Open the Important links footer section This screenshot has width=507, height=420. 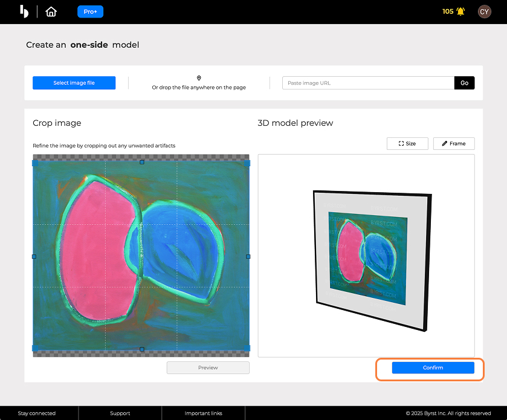click(204, 413)
